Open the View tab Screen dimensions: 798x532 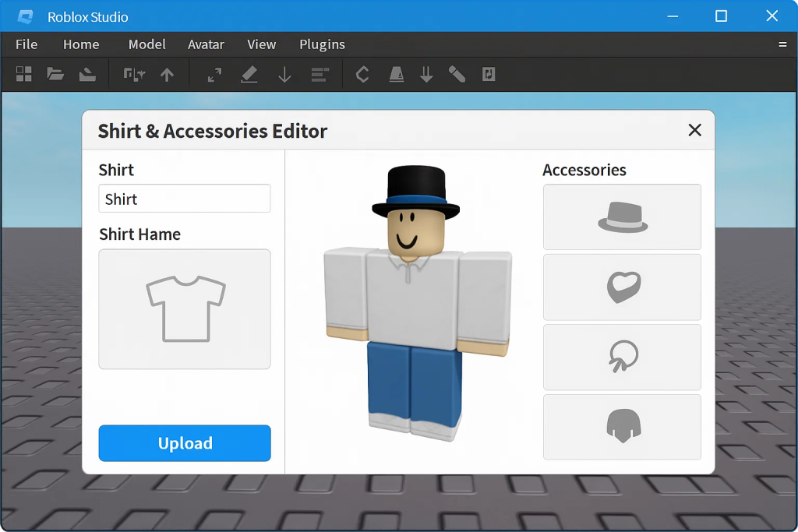click(261, 44)
